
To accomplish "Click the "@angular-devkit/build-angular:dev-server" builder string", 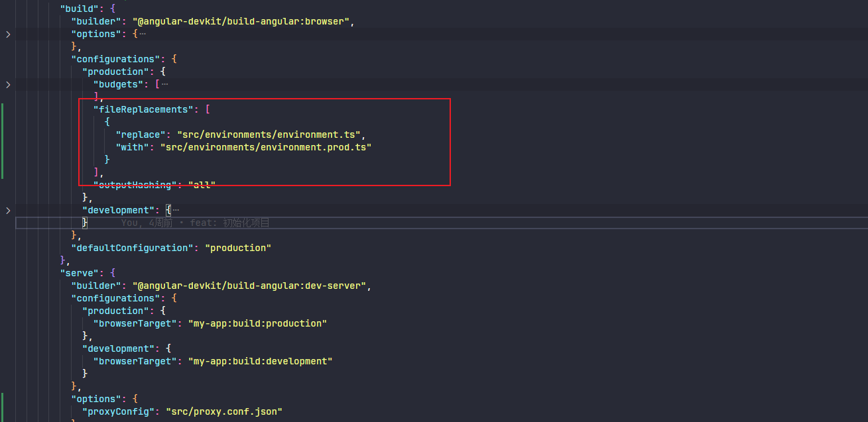I will pyautogui.click(x=249, y=286).
